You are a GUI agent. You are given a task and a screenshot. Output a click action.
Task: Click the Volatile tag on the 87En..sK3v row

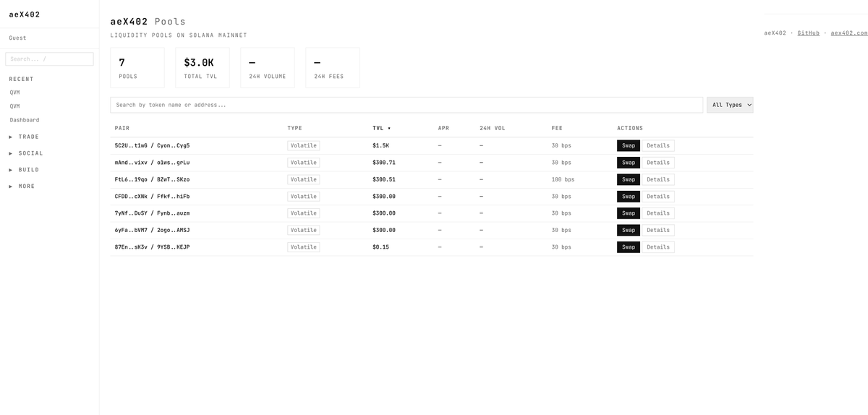[304, 247]
